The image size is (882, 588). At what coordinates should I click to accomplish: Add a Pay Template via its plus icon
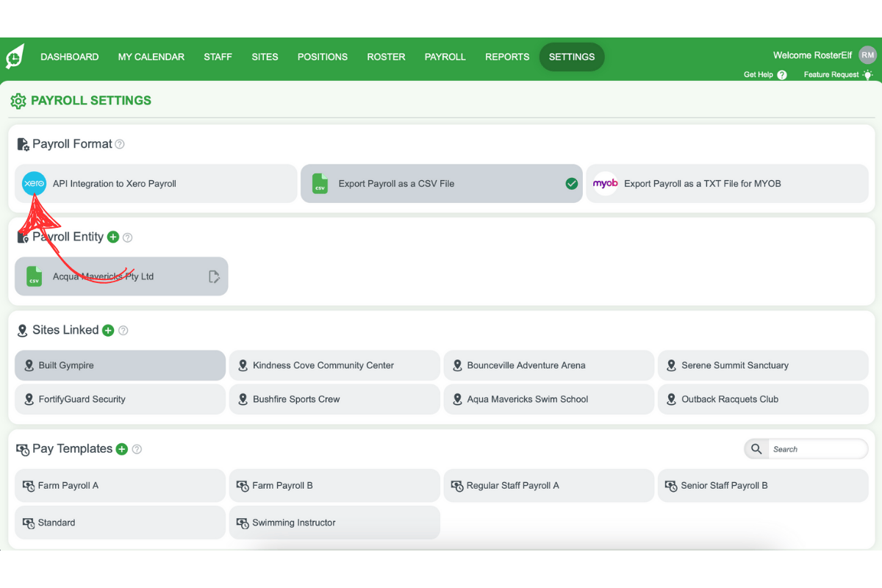[122, 449]
